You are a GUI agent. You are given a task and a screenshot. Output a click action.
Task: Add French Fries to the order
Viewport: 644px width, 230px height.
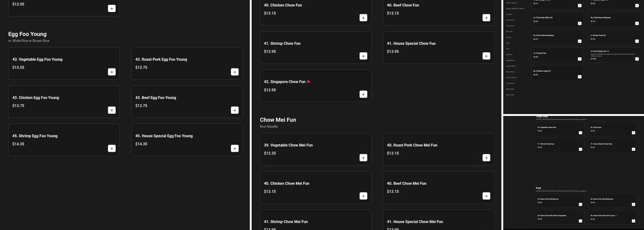(x=580, y=59)
